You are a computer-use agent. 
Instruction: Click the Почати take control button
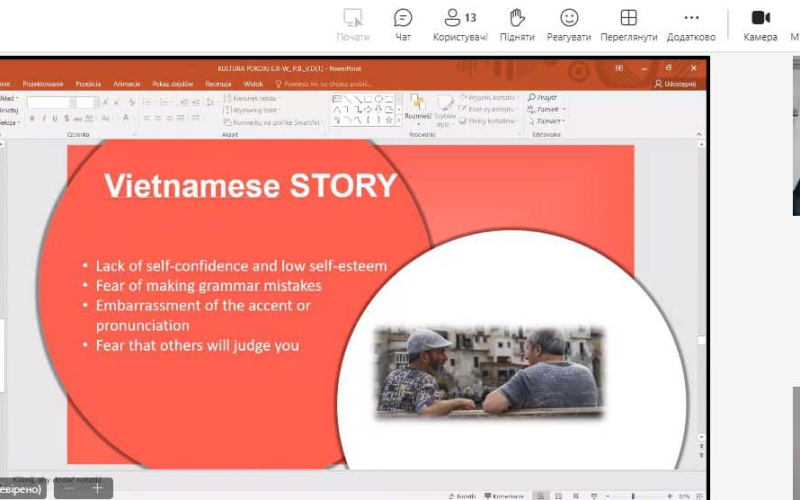click(353, 24)
